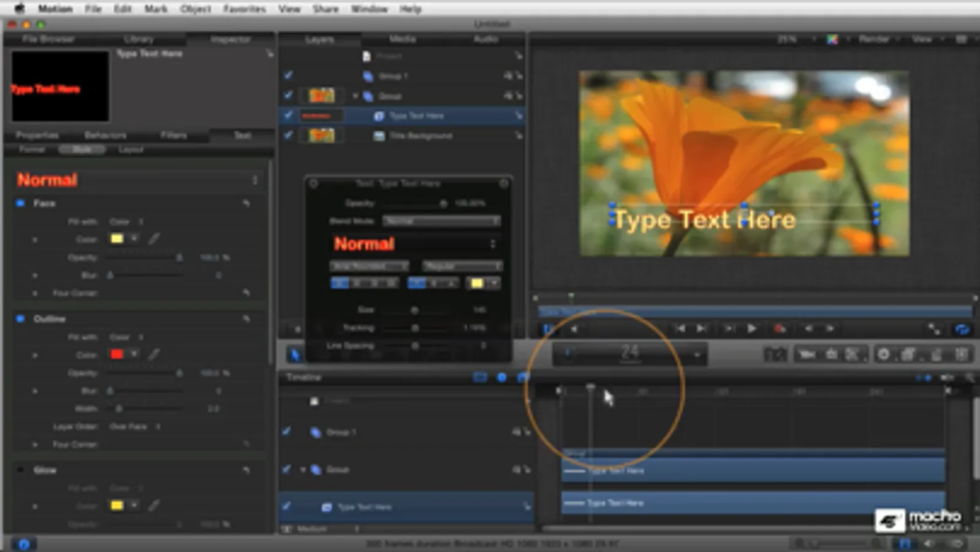980x552 pixels.
Task: Collapse the Group disclosure triangle in Layers
Action: (355, 96)
